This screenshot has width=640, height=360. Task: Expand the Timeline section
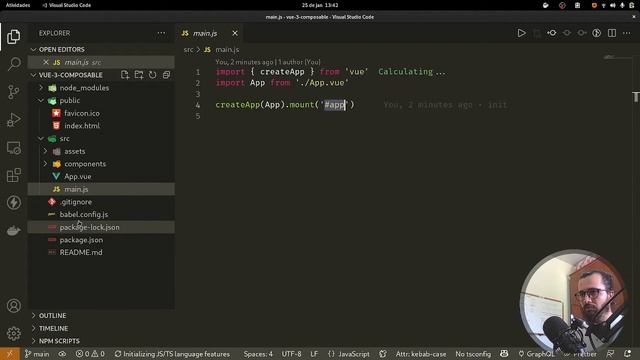(101, 328)
